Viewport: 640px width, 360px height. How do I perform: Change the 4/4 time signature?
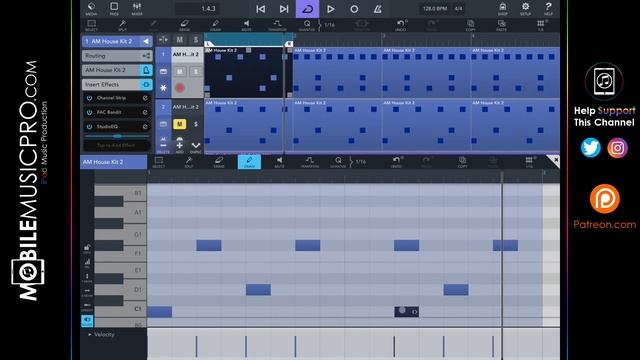(458, 9)
